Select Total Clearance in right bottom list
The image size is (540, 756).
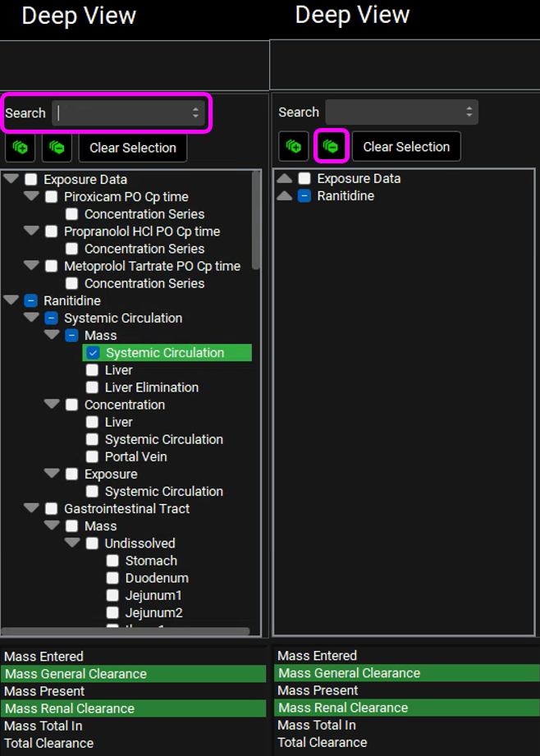pyautogui.click(x=320, y=742)
